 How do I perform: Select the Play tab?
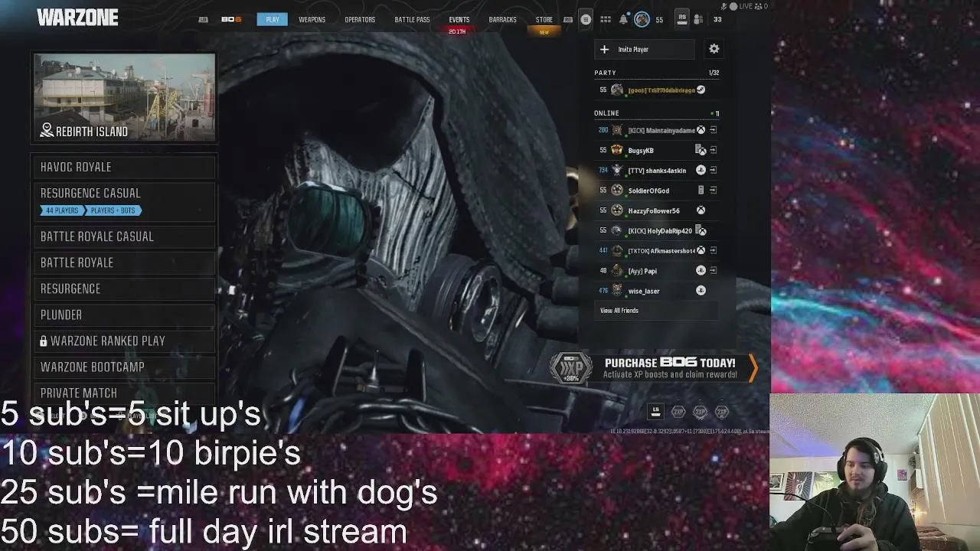coord(273,19)
